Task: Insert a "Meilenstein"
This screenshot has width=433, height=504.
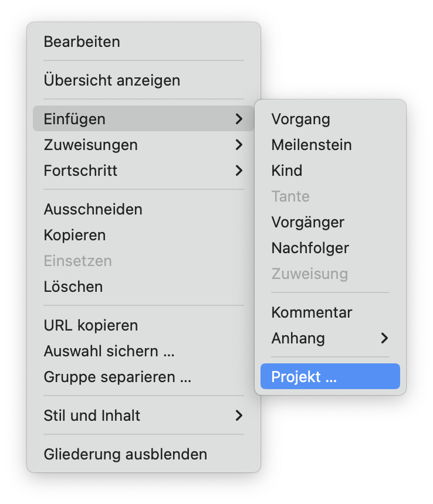Action: 312,145
